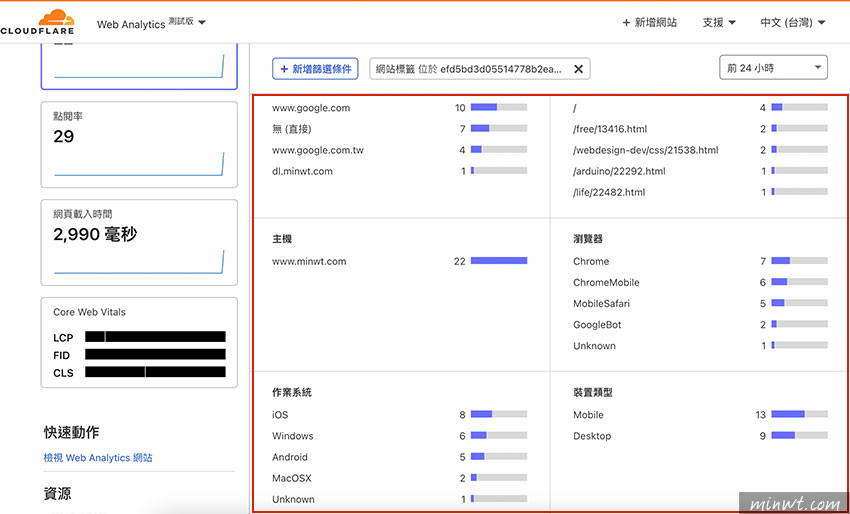850x514 pixels.
Task: Open the 中文 (台灣) language menu
Action: coord(792,23)
